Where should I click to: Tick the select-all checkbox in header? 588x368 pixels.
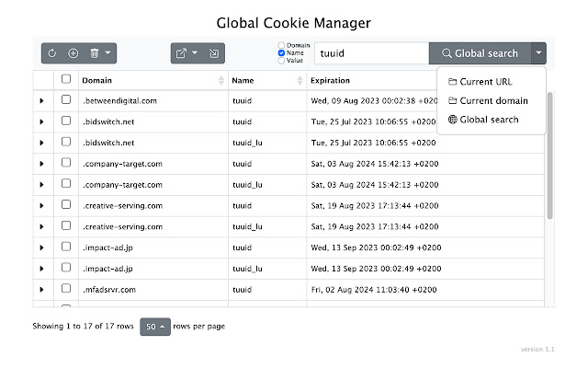pyautogui.click(x=66, y=80)
